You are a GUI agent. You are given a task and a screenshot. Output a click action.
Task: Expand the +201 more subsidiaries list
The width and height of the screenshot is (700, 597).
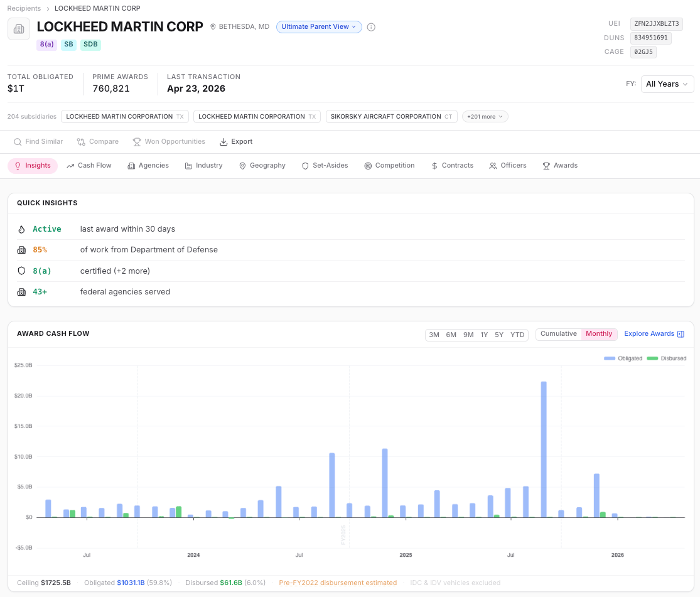click(x=485, y=117)
